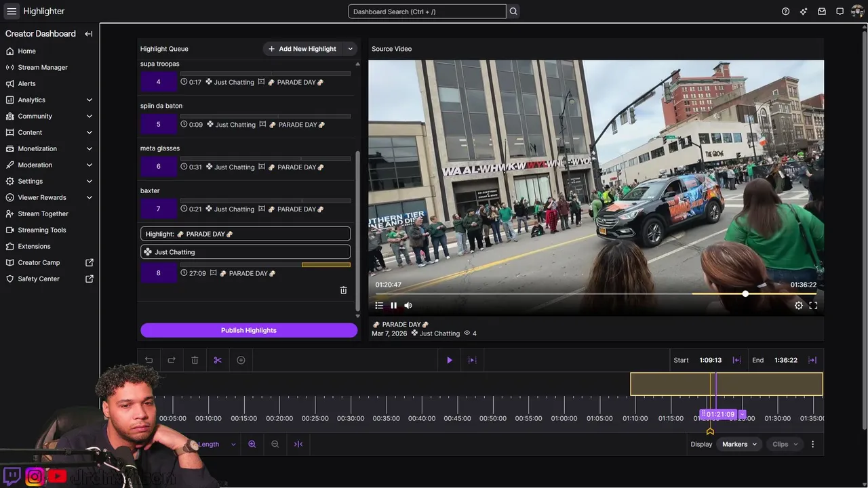The width and height of the screenshot is (868, 488).
Task: Click the fit timeline icon
Action: [298, 445]
